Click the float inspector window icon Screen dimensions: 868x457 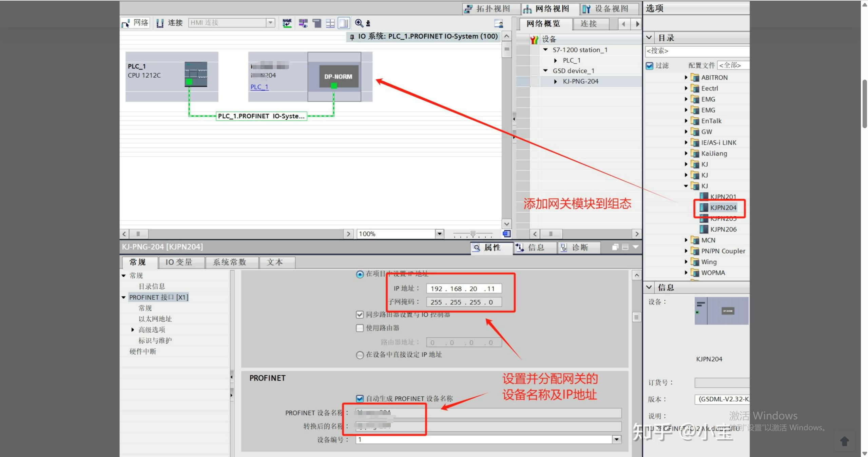(x=615, y=247)
